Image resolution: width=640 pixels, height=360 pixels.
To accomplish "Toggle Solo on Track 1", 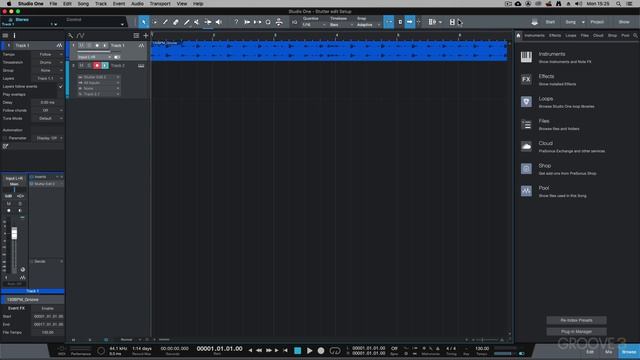I will tap(89, 45).
